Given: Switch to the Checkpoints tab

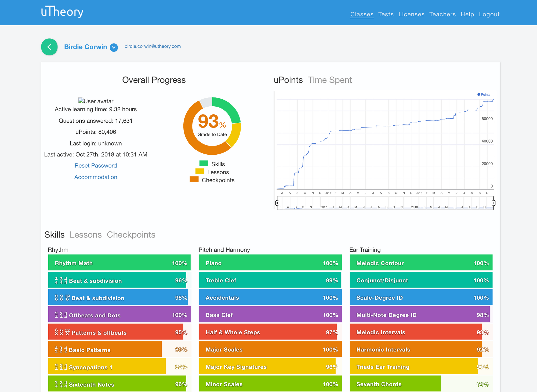Looking at the screenshot, I should coord(131,235).
